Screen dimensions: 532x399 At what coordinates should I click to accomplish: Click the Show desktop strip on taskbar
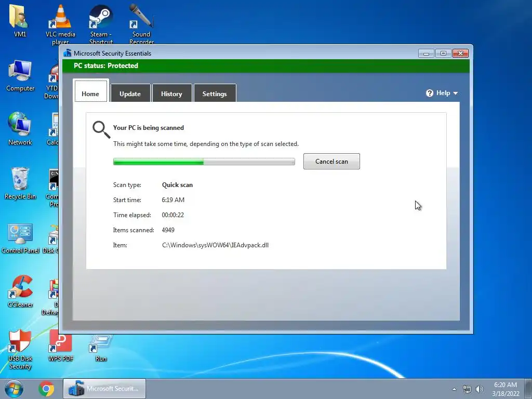(528, 389)
